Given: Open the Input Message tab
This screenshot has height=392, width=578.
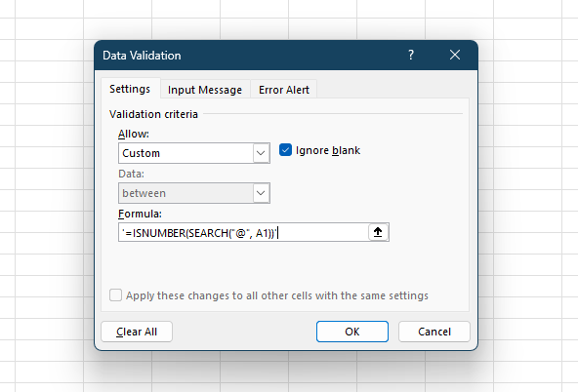Looking at the screenshot, I should pos(205,90).
